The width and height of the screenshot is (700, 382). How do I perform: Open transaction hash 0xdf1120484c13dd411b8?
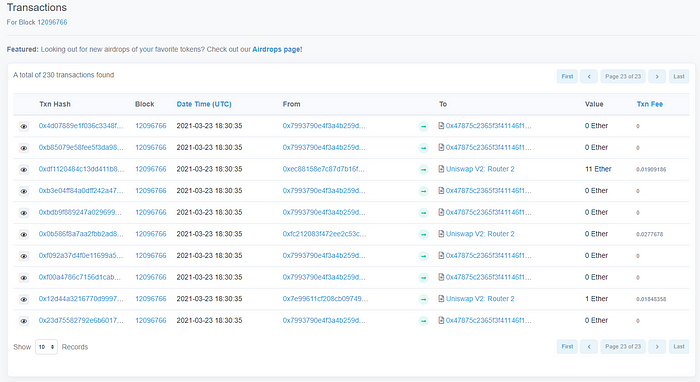pyautogui.click(x=81, y=169)
